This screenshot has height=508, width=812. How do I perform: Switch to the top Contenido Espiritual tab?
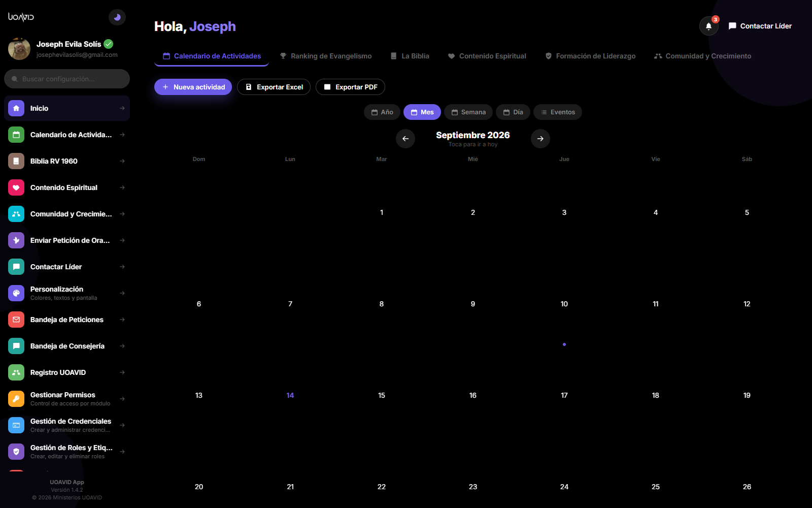click(487, 56)
